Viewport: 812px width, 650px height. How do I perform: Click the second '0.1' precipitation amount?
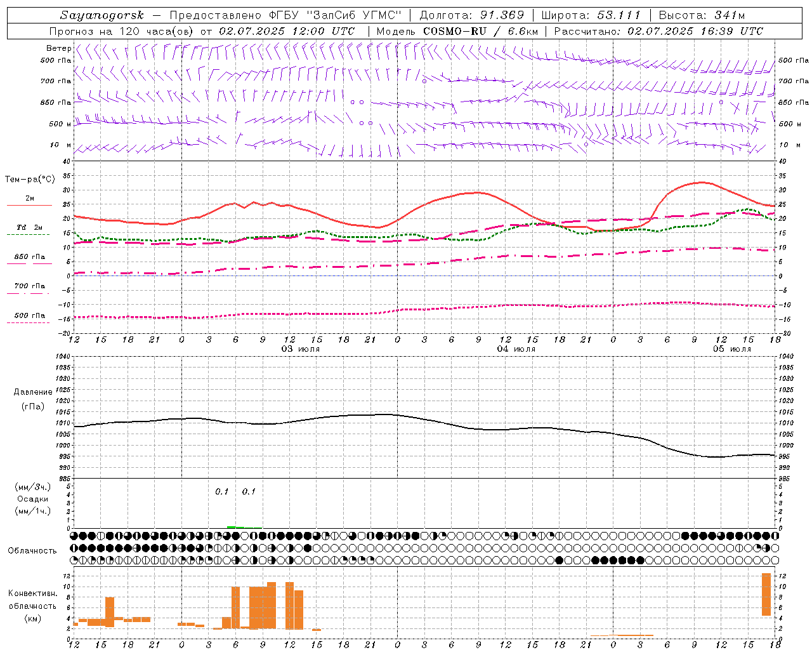coord(249,491)
